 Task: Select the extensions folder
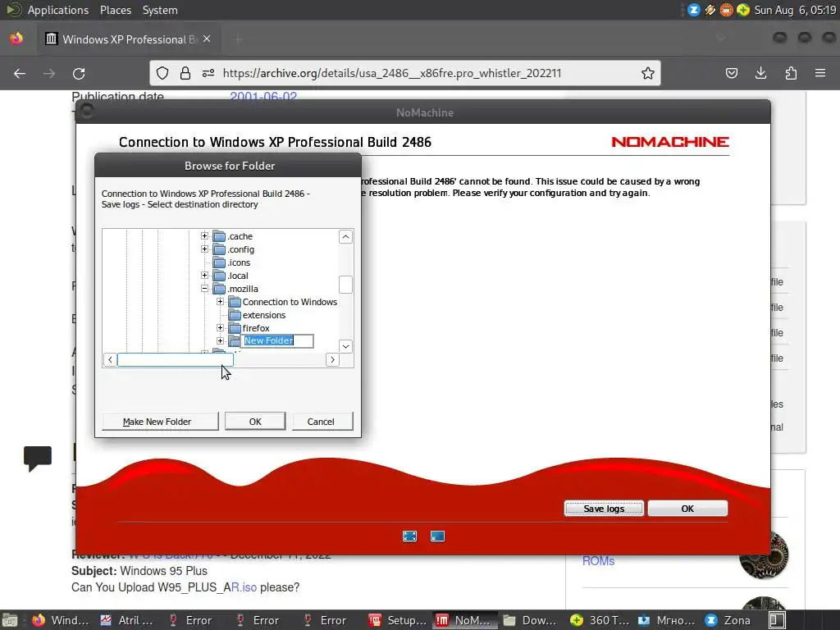tap(263, 315)
